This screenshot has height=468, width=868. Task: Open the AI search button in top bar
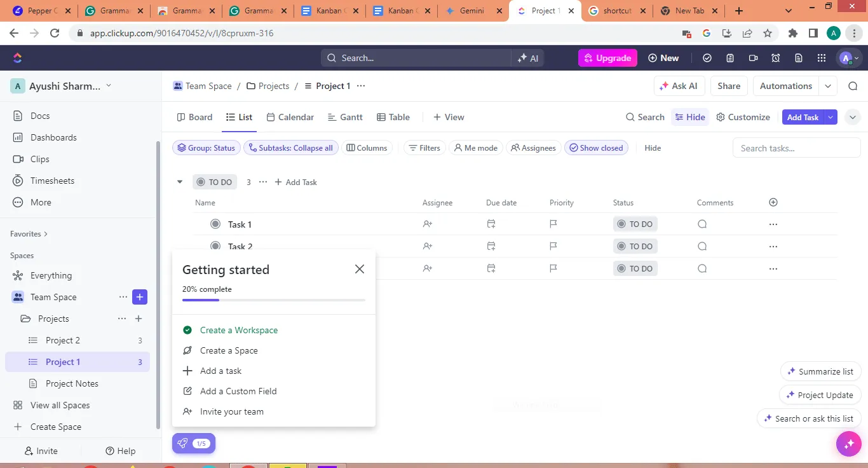point(527,58)
